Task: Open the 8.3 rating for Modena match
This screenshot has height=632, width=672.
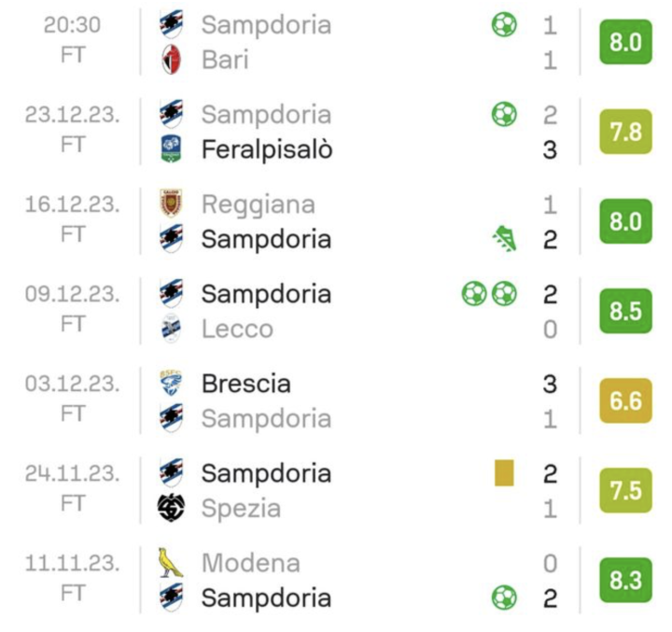Action: [x=624, y=580]
